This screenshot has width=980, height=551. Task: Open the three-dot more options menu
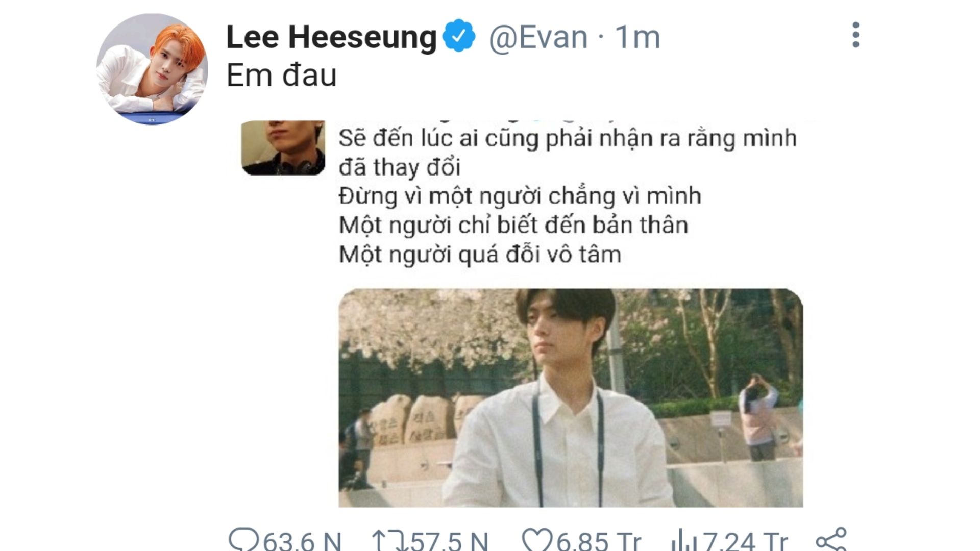click(856, 35)
